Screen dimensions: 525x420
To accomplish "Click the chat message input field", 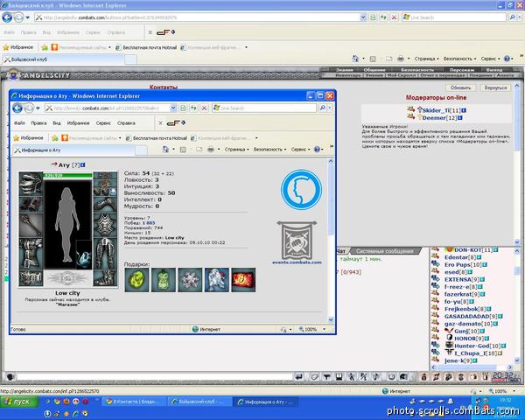I will (154, 377).
